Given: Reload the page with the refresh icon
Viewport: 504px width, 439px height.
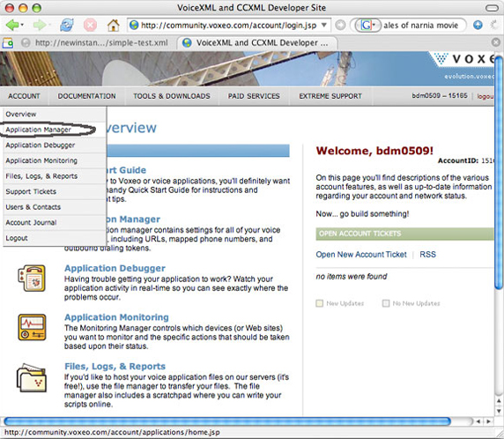Looking at the screenshot, I should coord(67,25).
